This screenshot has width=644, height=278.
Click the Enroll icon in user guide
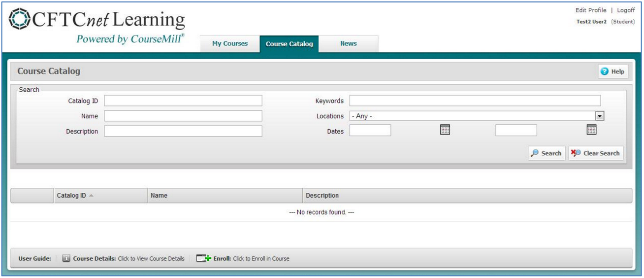tap(203, 258)
